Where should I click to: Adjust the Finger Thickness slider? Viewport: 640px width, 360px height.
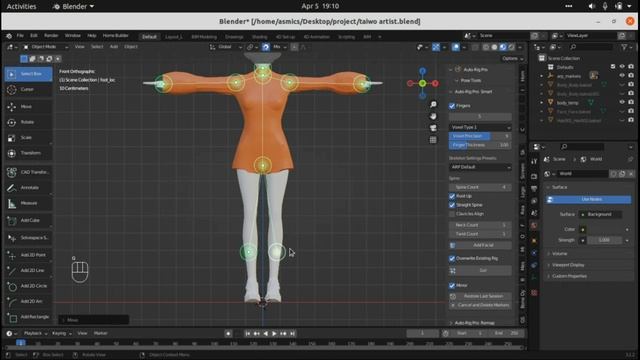[x=480, y=145]
